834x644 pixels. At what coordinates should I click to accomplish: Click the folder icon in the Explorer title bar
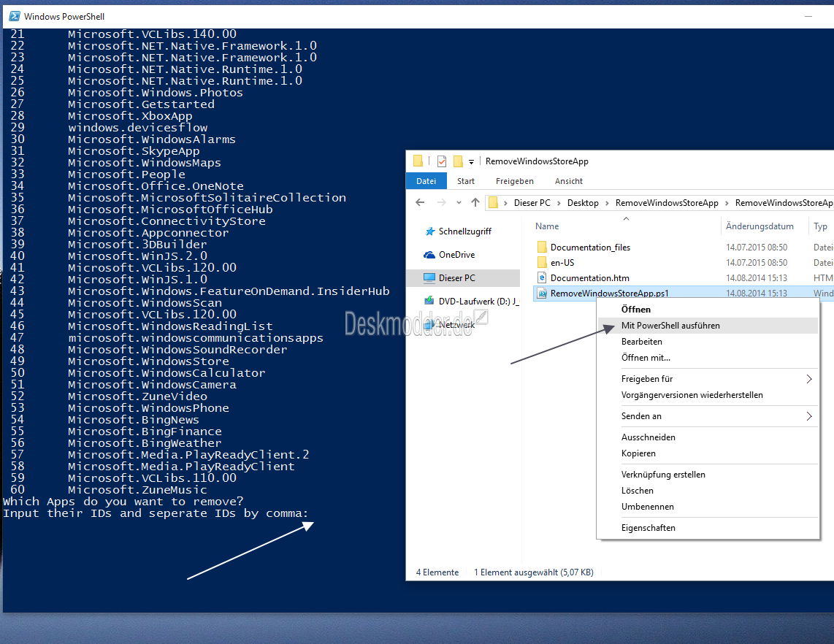click(418, 161)
